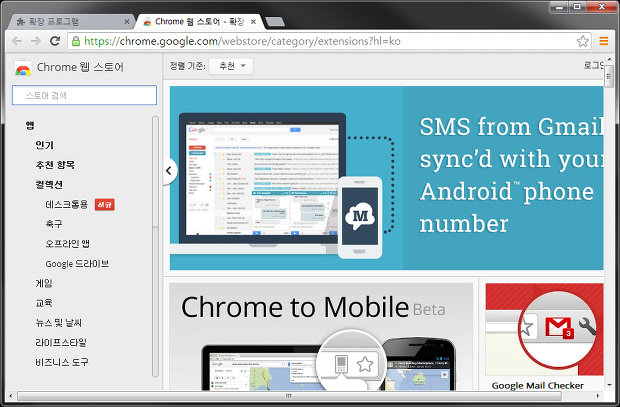Click the 로그인 link at top right
The height and width of the screenshot is (407, 620).
[x=594, y=66]
